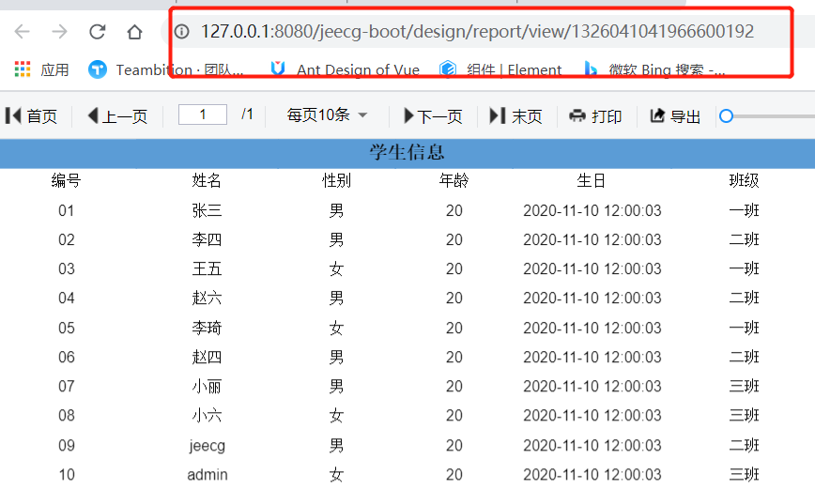The image size is (815, 504).
Task: Open the 应用 apps grid shortcut
Action: [x=41, y=69]
